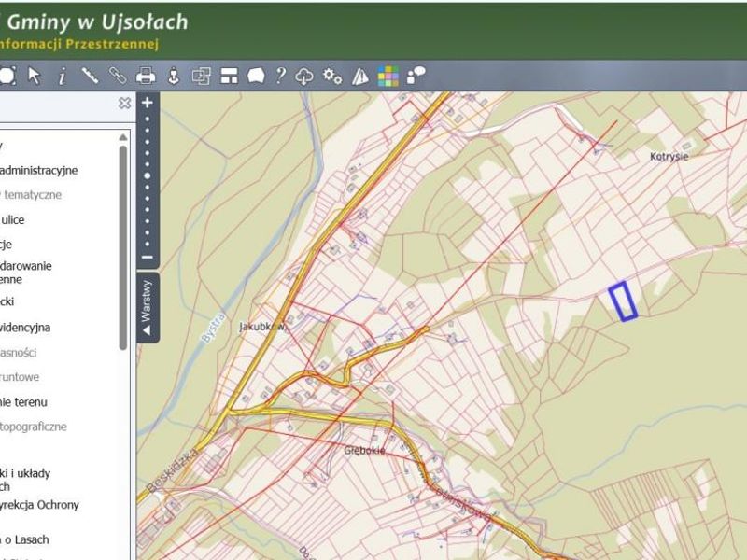Click the blue highlighted parcel on map
Screen dimensions: 747x560
pos(623,301)
